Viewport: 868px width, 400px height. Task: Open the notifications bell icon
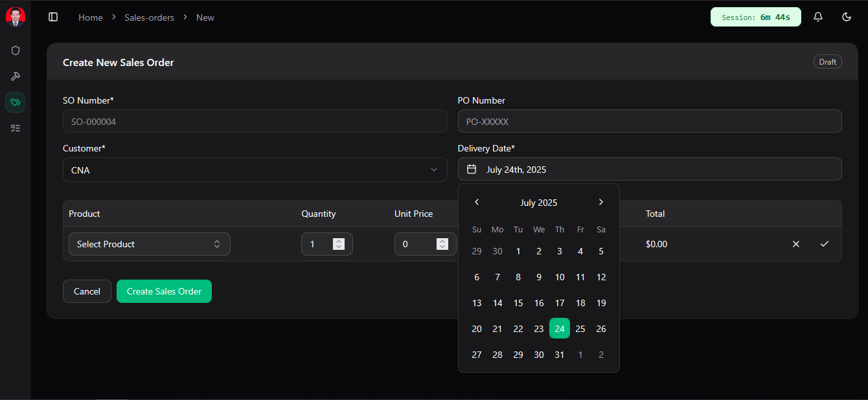(x=818, y=17)
